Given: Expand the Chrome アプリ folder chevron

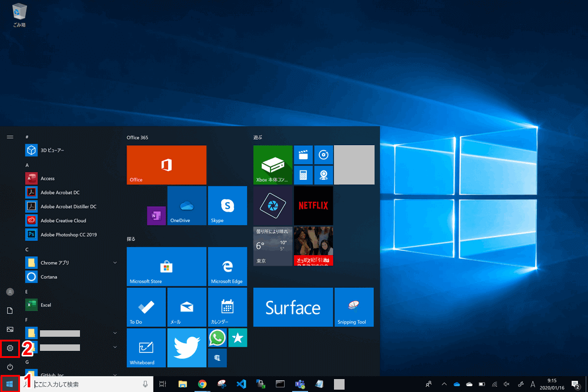Looking at the screenshot, I should point(115,263).
